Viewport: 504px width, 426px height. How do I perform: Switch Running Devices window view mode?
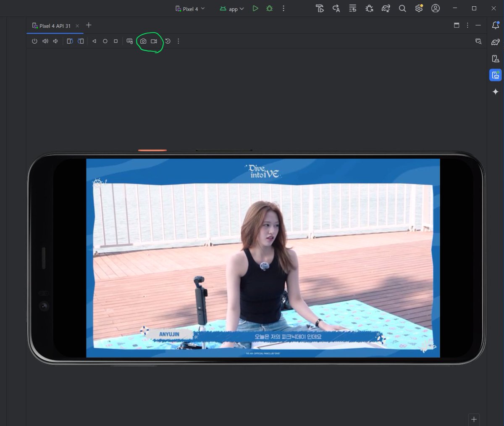pyautogui.click(x=457, y=25)
